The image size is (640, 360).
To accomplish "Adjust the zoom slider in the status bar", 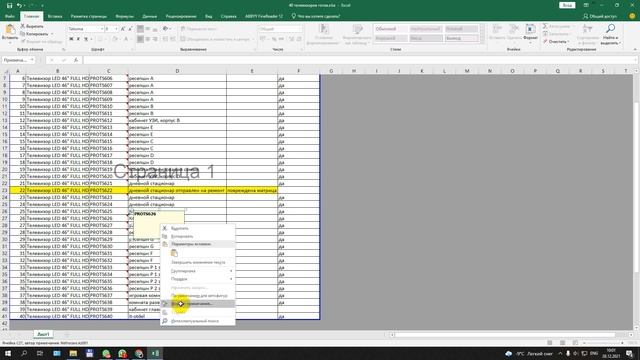I will click(x=602, y=343).
